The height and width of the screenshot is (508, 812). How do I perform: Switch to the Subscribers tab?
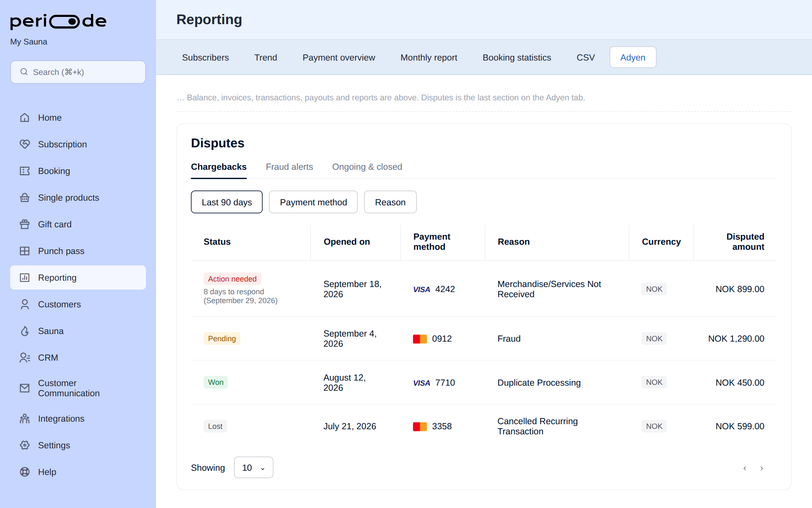click(206, 58)
